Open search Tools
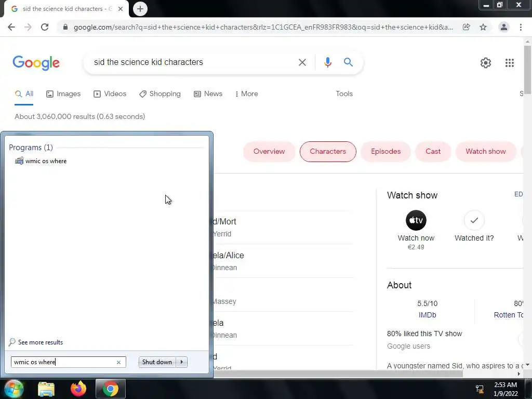The image size is (532, 399). tap(344, 94)
